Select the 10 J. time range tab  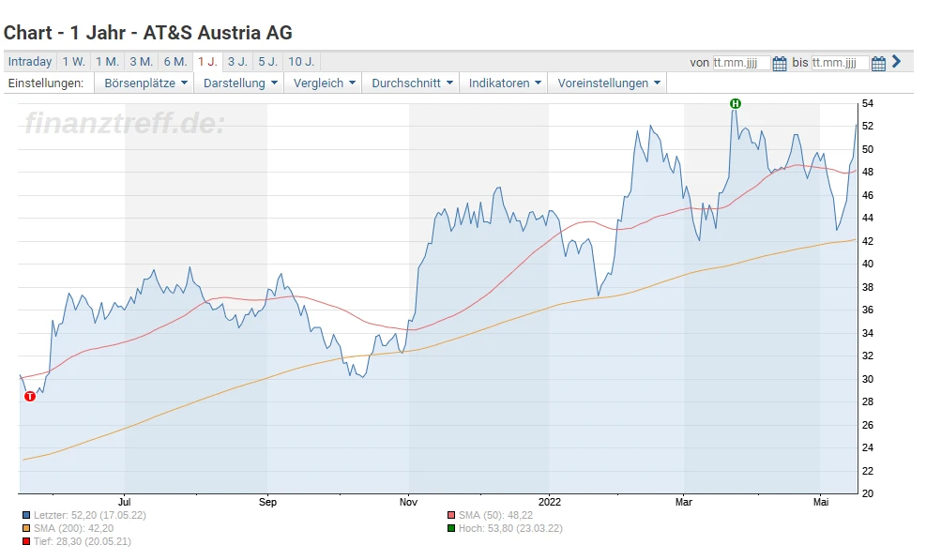[301, 62]
